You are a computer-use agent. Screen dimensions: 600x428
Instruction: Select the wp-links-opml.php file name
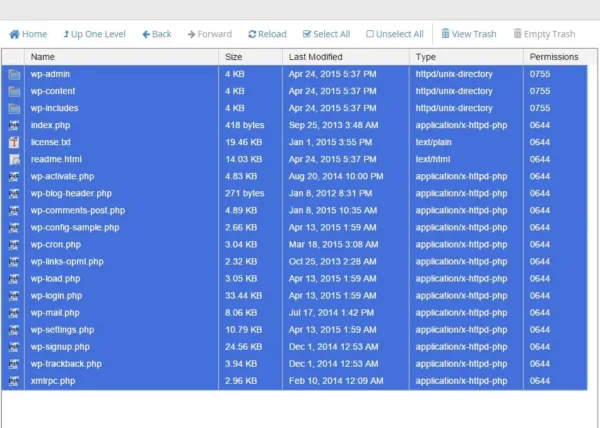point(67,262)
